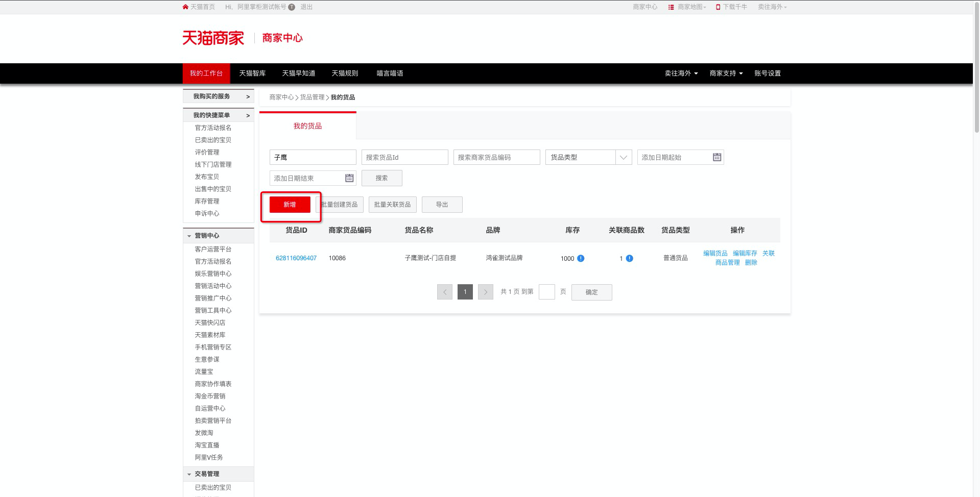
Task: Open the 天猫早知道 nav item
Action: pos(299,73)
